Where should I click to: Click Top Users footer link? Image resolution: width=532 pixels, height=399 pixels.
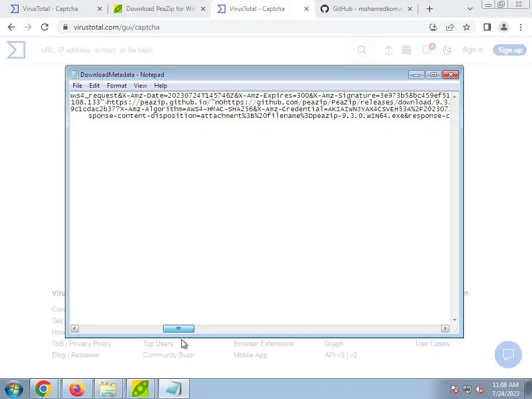tap(158, 344)
